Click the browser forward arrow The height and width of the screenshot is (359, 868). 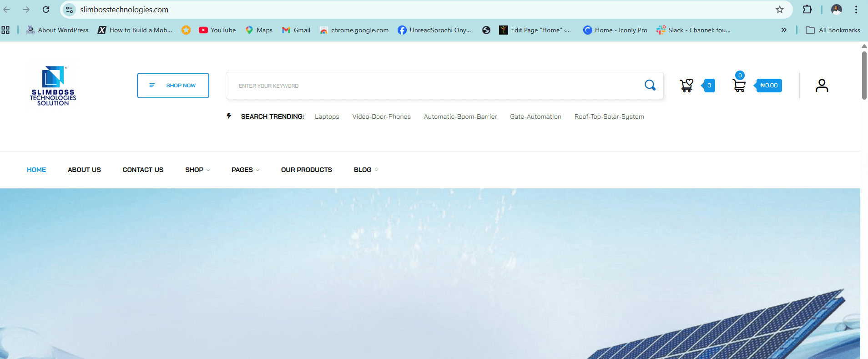tap(26, 10)
